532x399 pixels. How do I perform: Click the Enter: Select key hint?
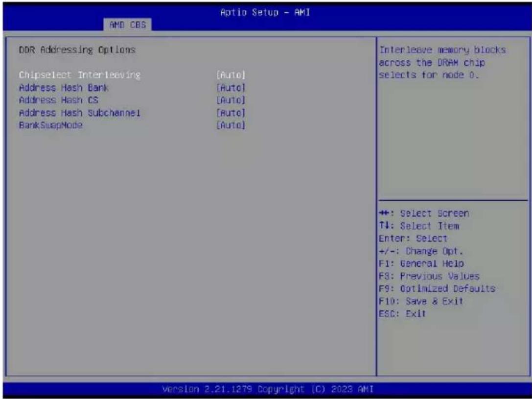coord(413,238)
